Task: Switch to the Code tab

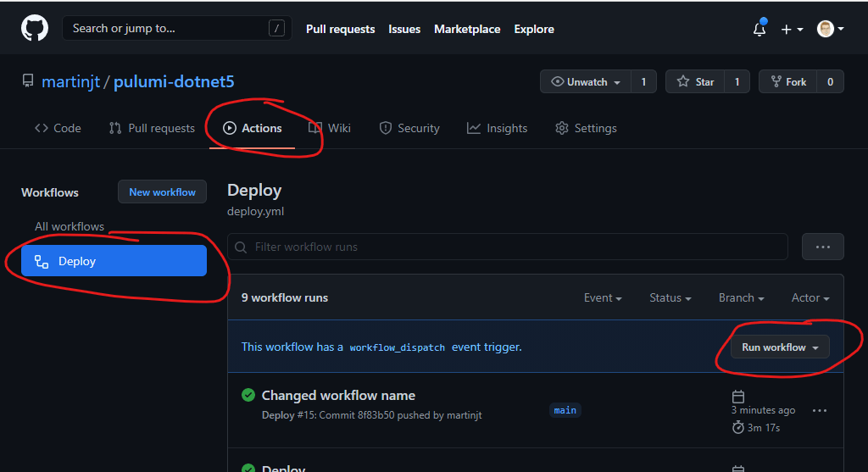Action: click(58, 128)
